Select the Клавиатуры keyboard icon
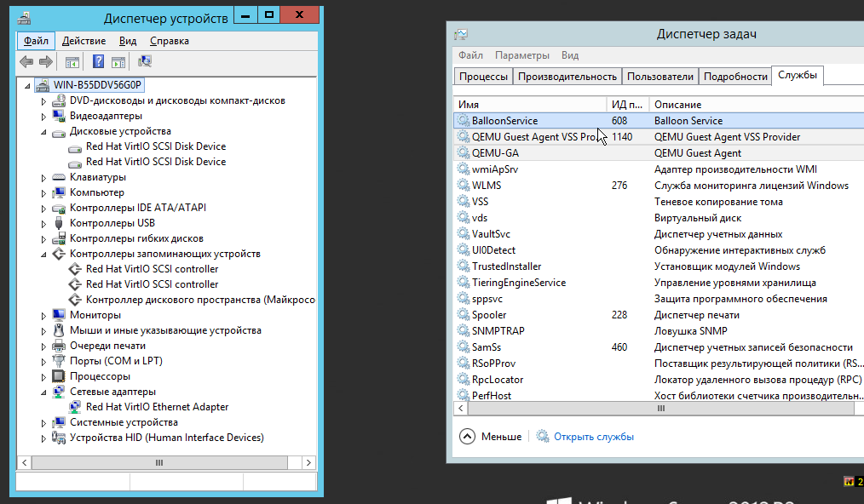 pyautogui.click(x=59, y=177)
